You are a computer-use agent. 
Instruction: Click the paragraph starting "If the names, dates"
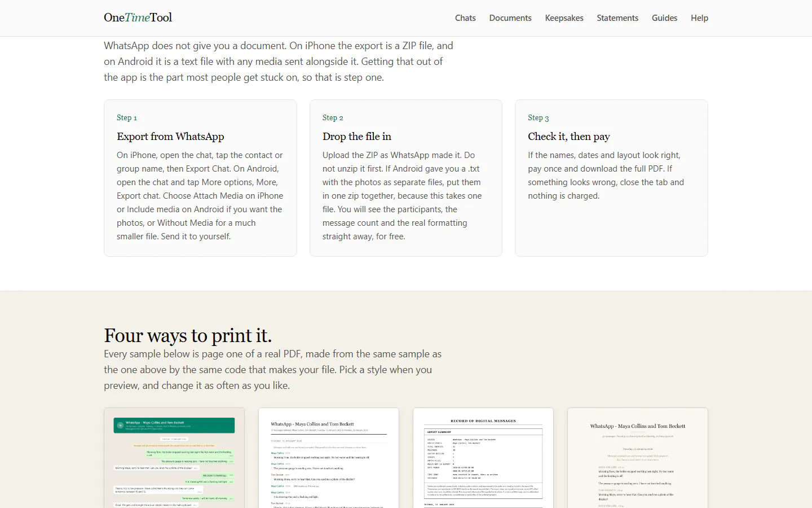click(x=606, y=176)
